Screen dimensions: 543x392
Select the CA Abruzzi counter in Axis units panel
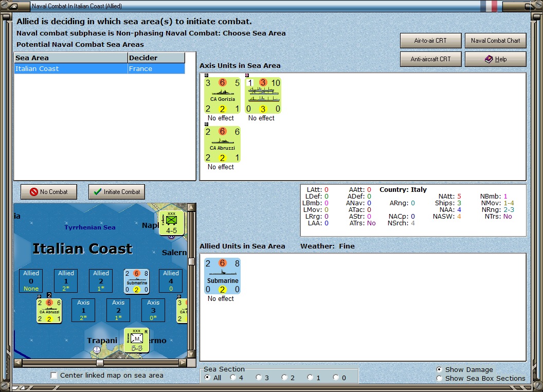[222, 145]
